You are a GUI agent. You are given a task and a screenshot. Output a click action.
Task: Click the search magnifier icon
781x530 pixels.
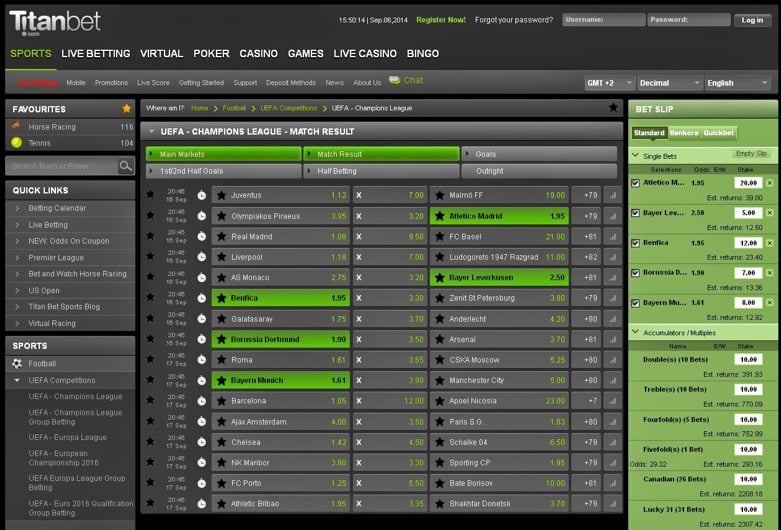(126, 166)
